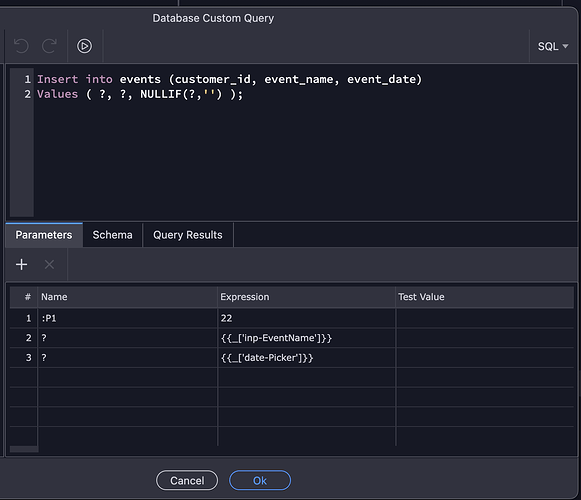
Task: Edit the date-Picker expression cell
Action: pyautogui.click(x=306, y=357)
